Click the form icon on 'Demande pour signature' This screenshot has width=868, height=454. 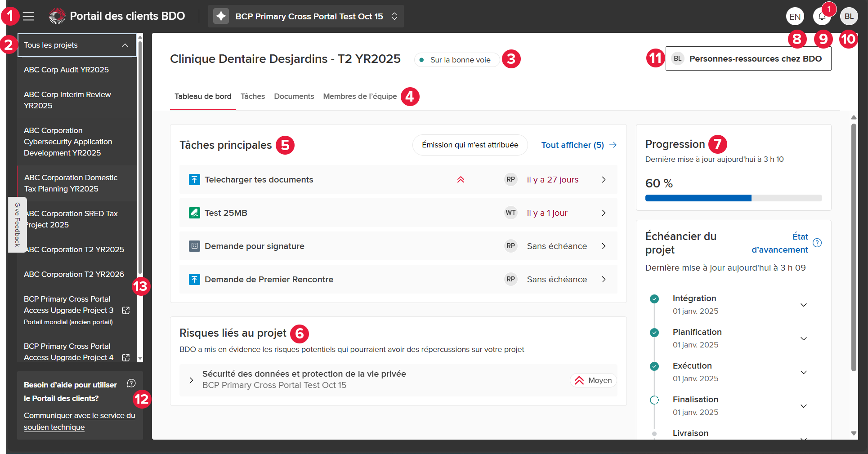click(194, 246)
